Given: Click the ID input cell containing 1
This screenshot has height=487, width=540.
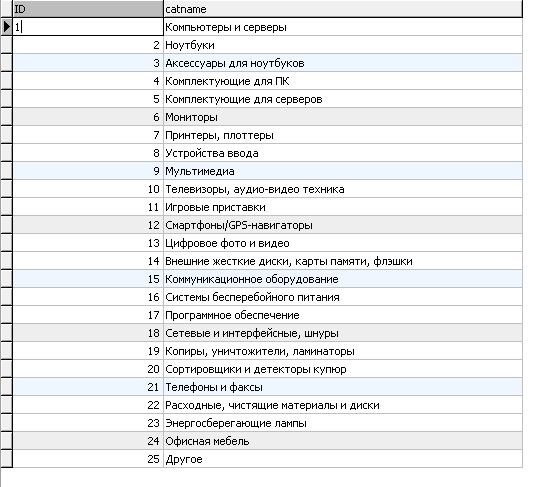Looking at the screenshot, I should [x=88, y=27].
